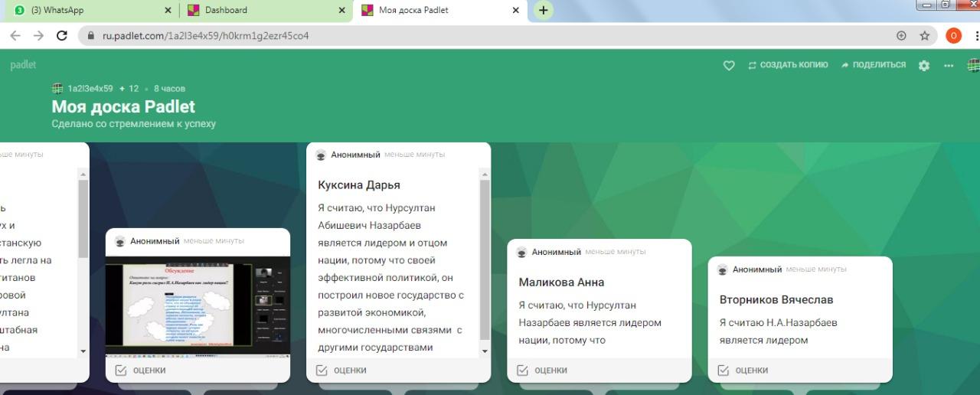980x395 pixels.
Task: Open padlet settings gear
Action: (x=924, y=66)
